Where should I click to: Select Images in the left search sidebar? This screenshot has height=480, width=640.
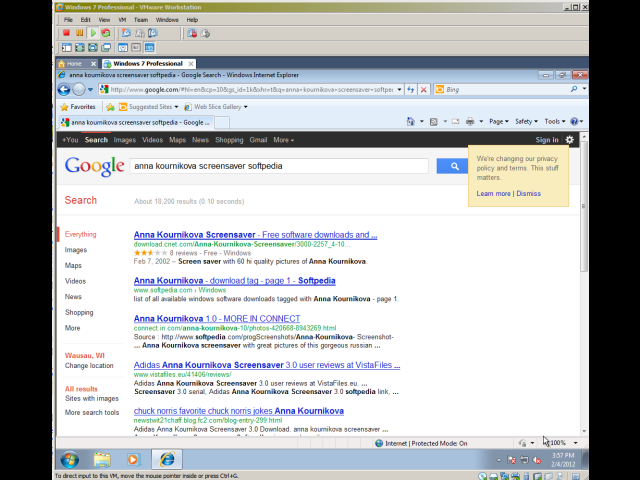76,250
